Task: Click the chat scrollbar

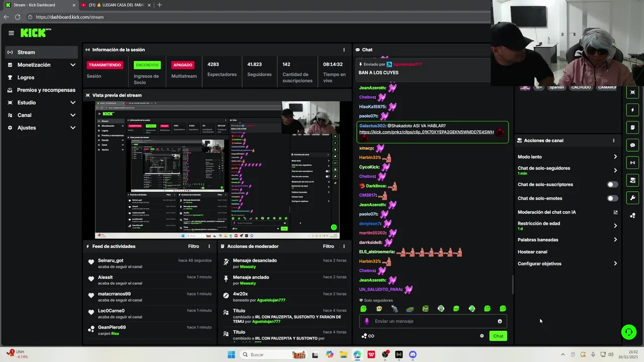Action: (x=512, y=285)
